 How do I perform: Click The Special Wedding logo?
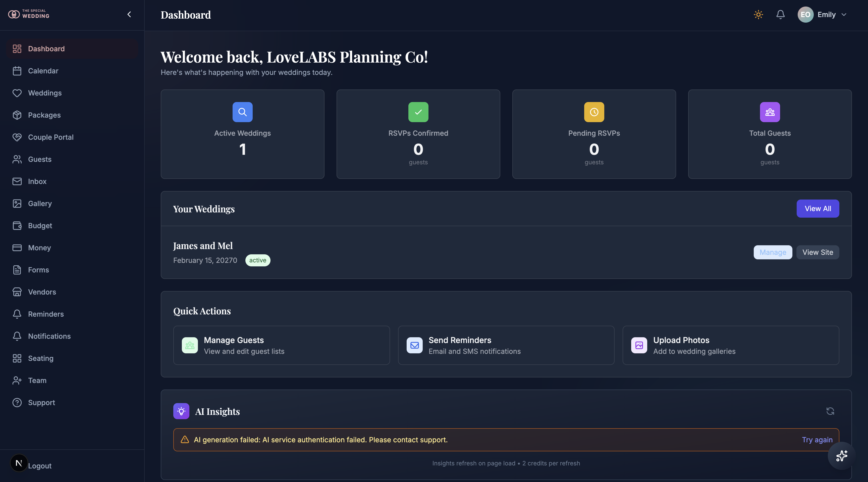click(29, 14)
